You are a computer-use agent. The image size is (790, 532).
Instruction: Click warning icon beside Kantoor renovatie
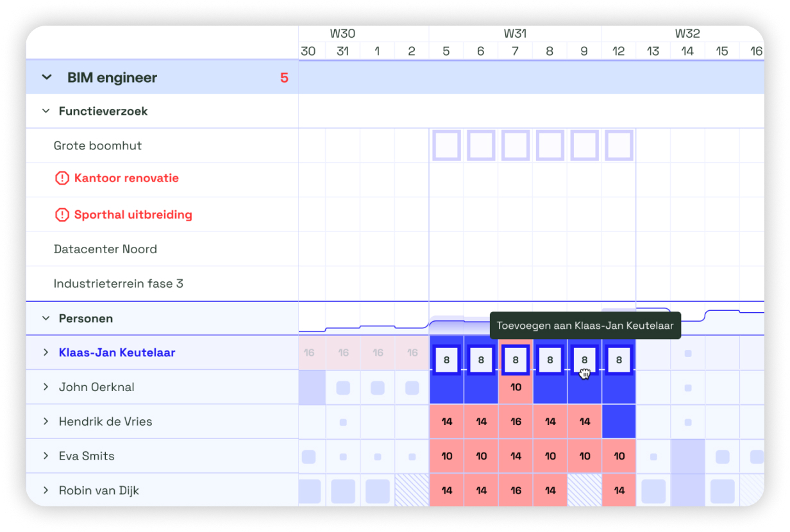(x=62, y=178)
